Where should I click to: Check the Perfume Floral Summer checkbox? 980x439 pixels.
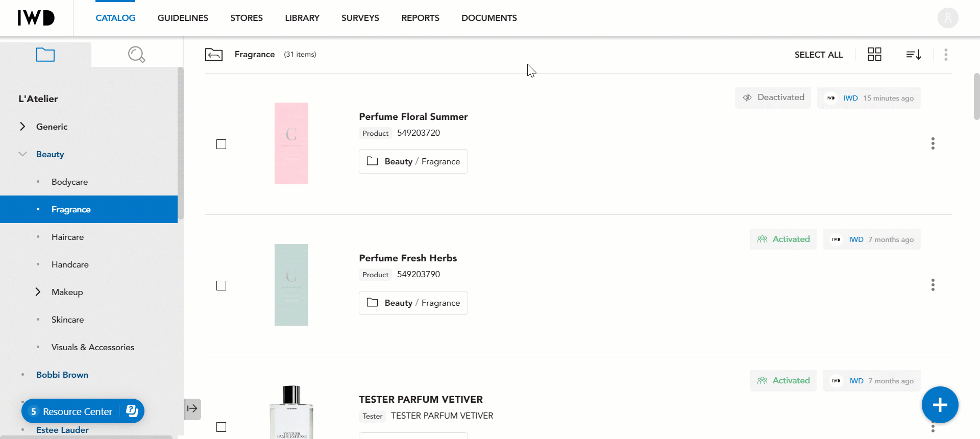221,144
